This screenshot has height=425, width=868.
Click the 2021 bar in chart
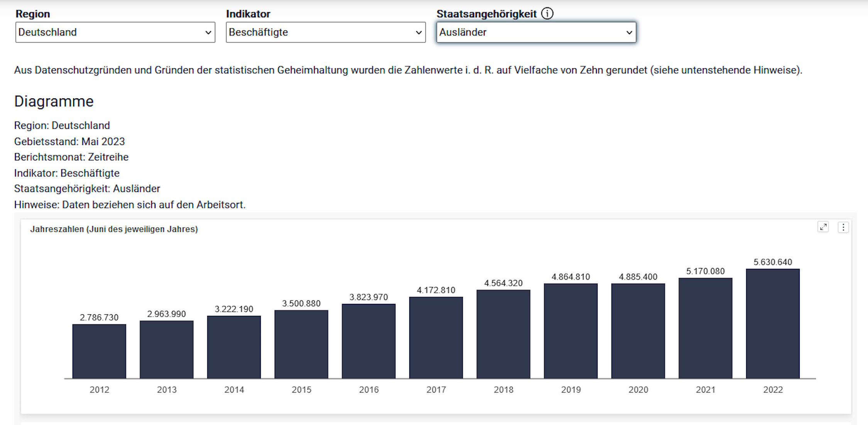(x=705, y=328)
